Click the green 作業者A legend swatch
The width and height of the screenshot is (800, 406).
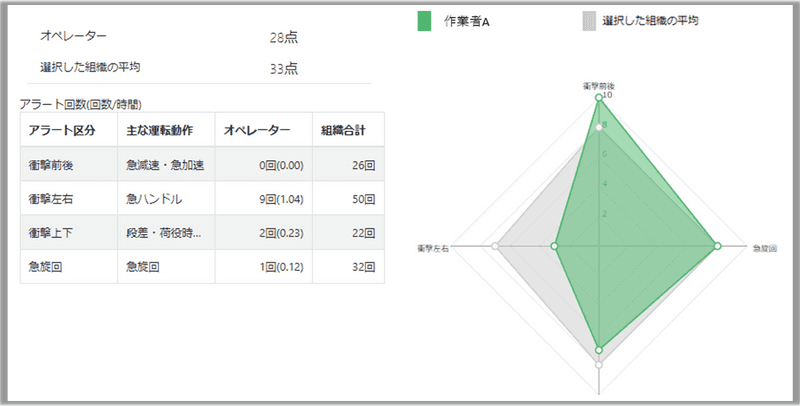click(424, 20)
